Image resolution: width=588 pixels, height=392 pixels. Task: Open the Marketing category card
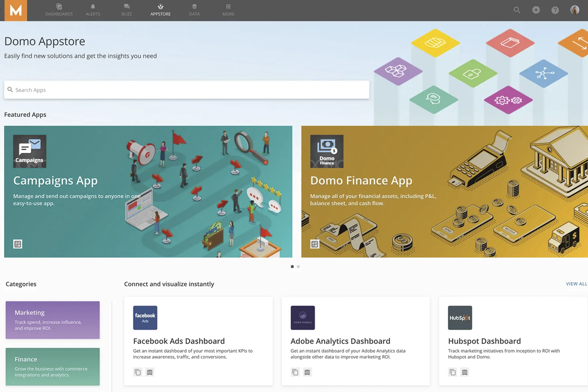click(53, 320)
